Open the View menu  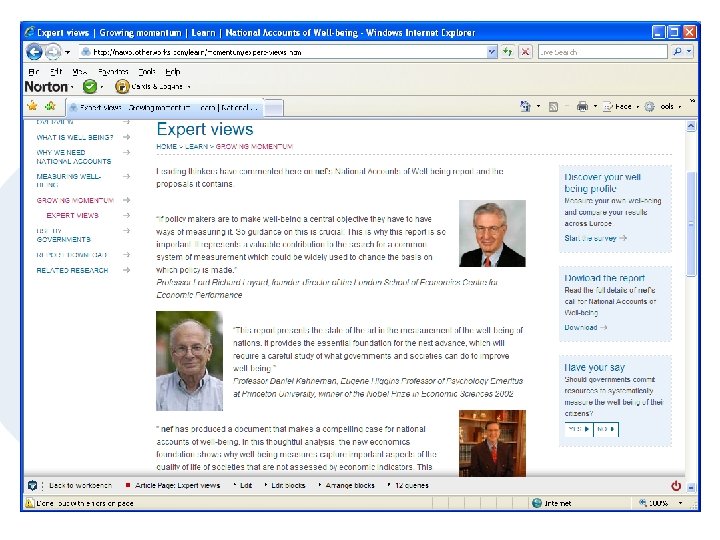point(79,72)
